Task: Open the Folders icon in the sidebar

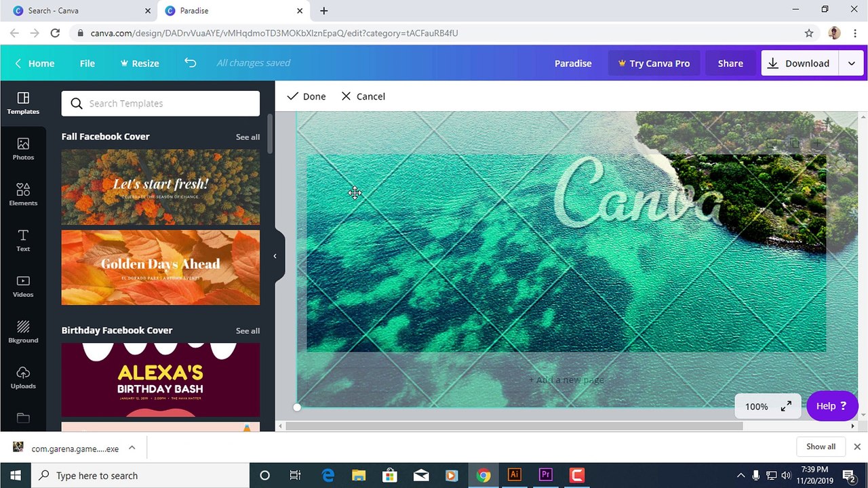Action: click(23, 418)
